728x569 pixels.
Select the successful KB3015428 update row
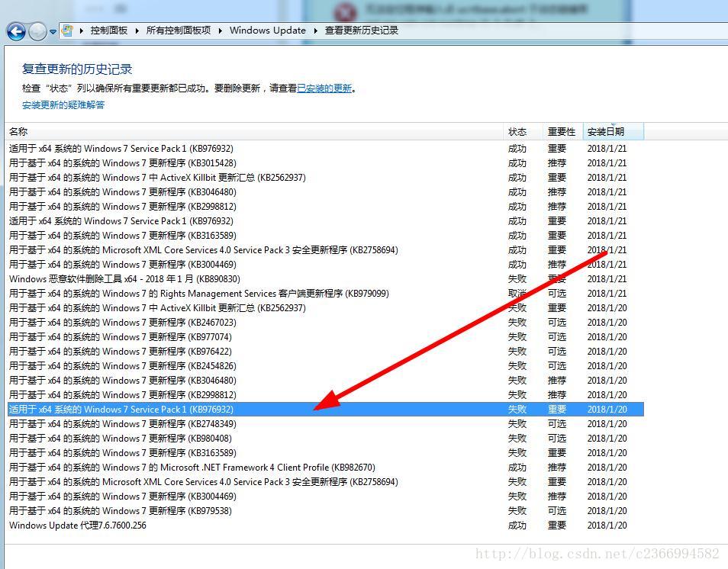coord(324,163)
